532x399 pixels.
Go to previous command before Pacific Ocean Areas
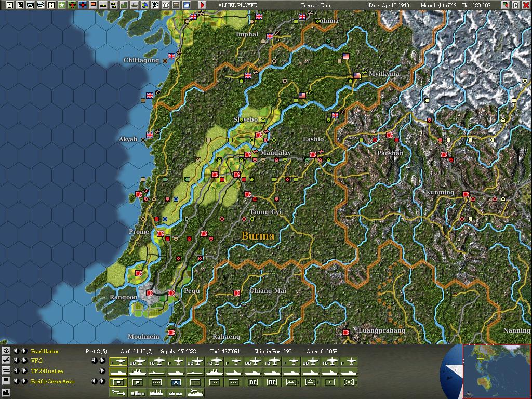(x=16, y=381)
